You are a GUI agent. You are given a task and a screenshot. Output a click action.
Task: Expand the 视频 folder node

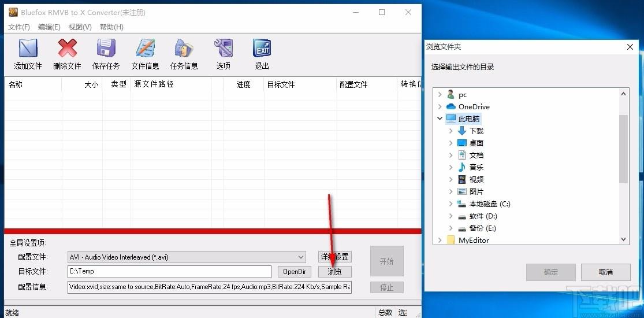(x=451, y=179)
